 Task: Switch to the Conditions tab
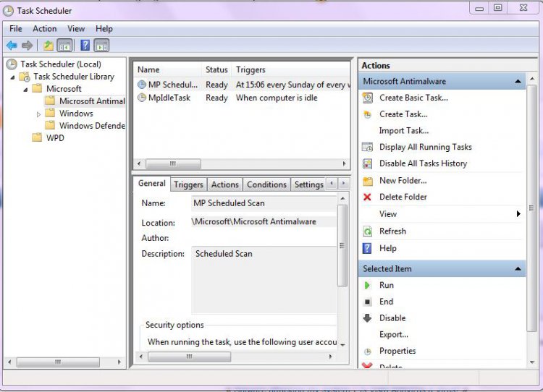click(266, 184)
